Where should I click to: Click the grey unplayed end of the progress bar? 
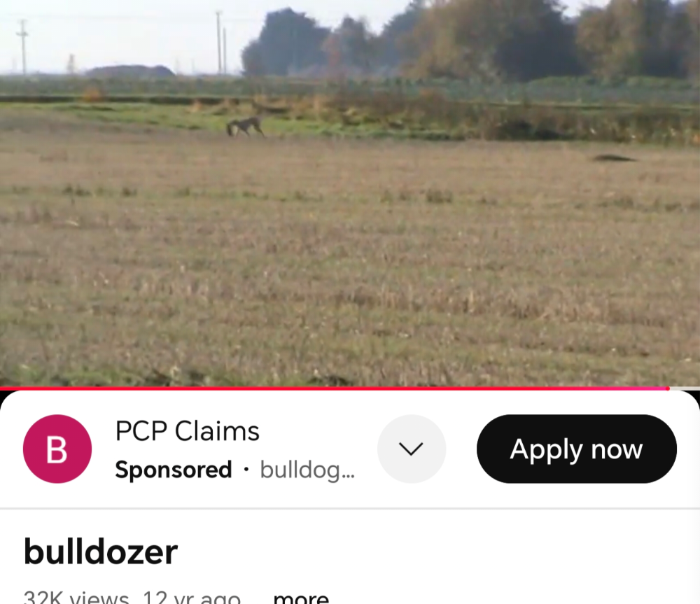(685, 388)
